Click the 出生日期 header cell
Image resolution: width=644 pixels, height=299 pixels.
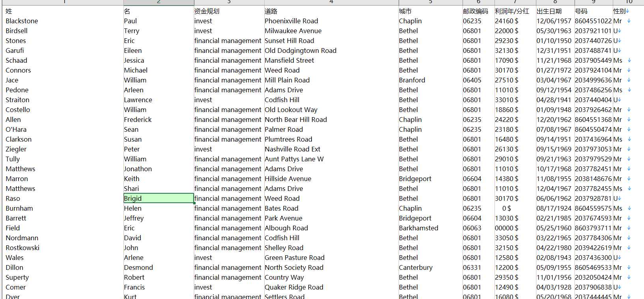(555, 11)
